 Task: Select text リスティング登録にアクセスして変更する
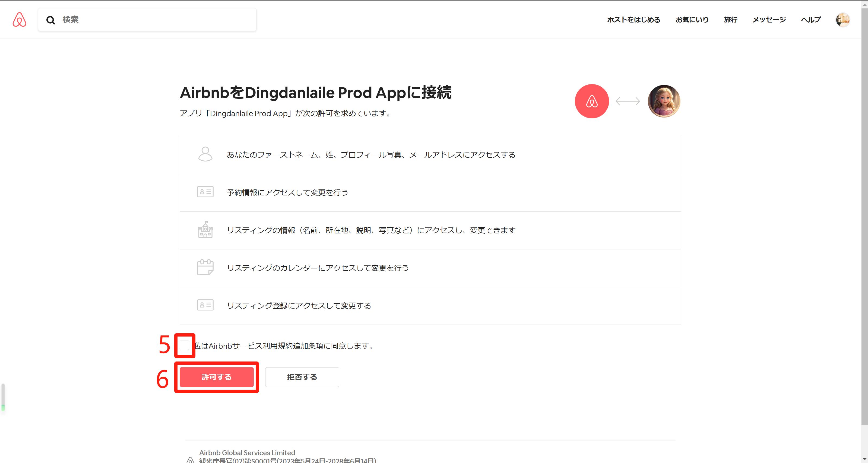tap(299, 306)
